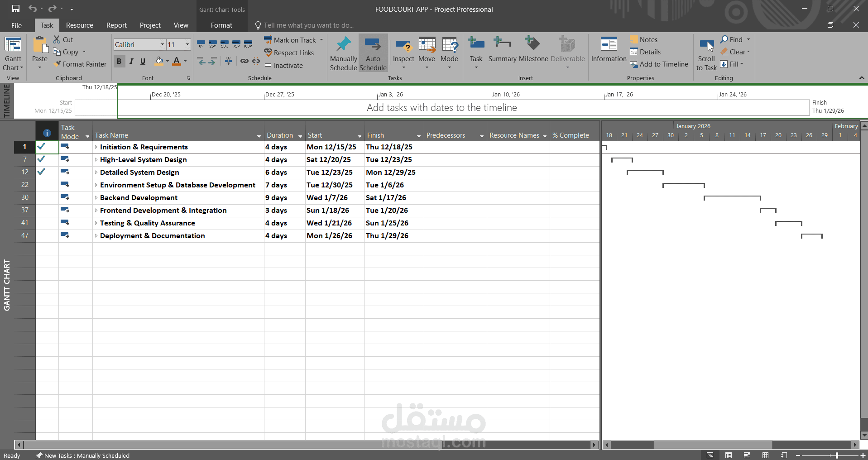Toggle Italic formatting

[131, 61]
